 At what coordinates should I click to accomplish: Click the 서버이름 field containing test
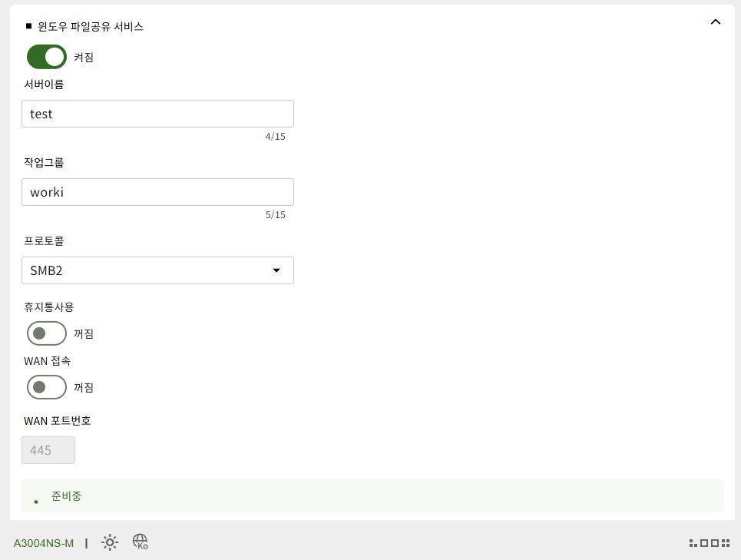tap(158, 114)
